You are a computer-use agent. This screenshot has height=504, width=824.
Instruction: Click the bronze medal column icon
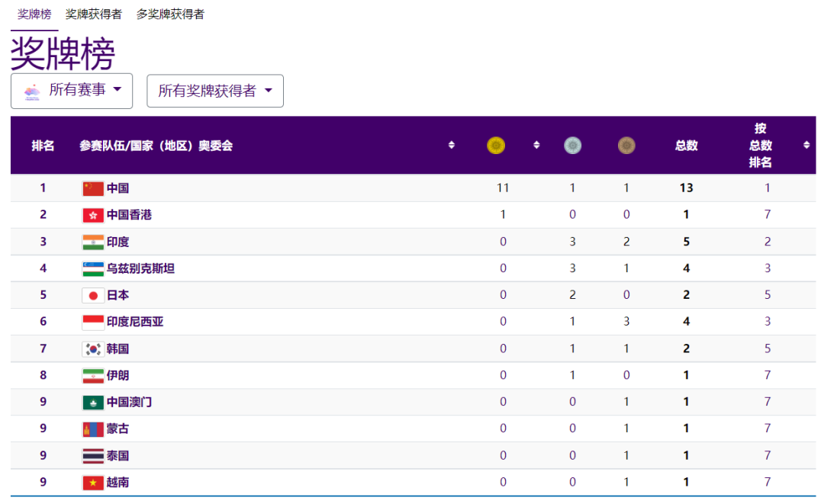pyautogui.click(x=626, y=146)
